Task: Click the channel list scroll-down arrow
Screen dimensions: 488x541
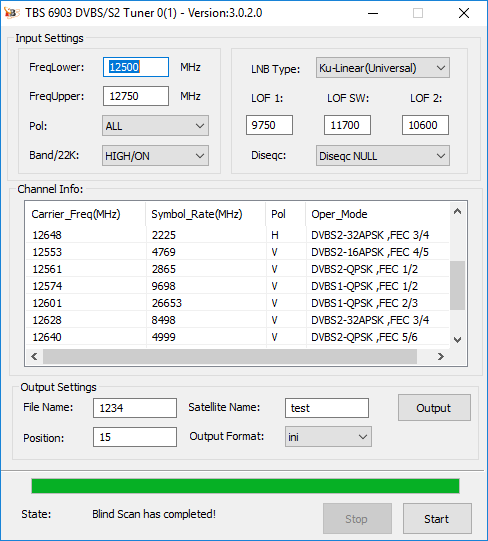Action: [457, 340]
